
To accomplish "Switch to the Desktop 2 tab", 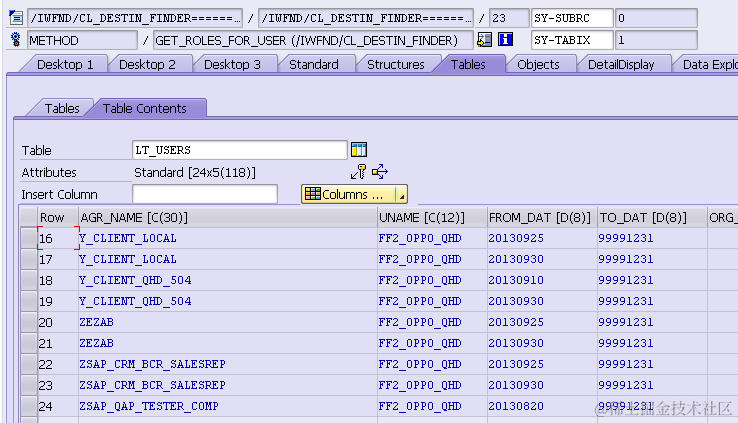I will [x=147, y=64].
